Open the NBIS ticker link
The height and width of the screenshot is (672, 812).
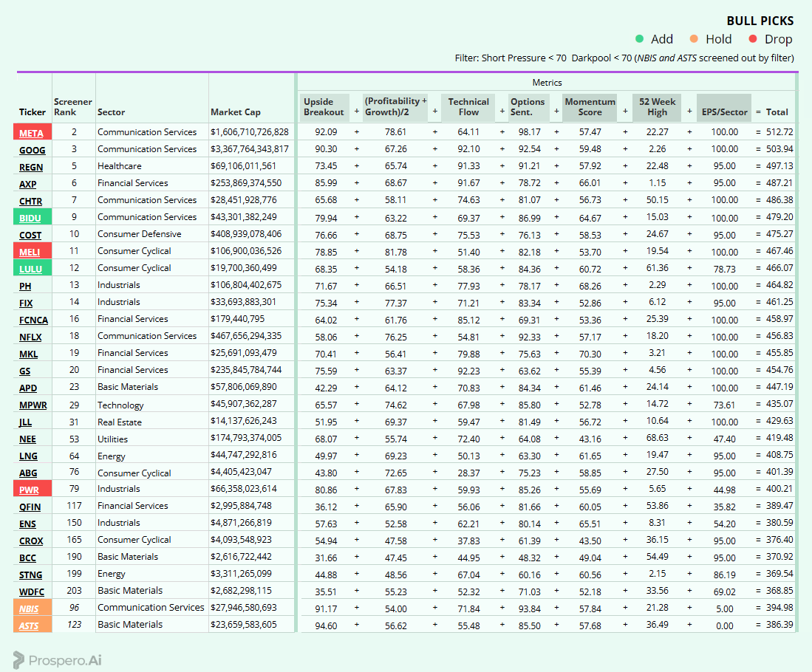click(x=29, y=608)
